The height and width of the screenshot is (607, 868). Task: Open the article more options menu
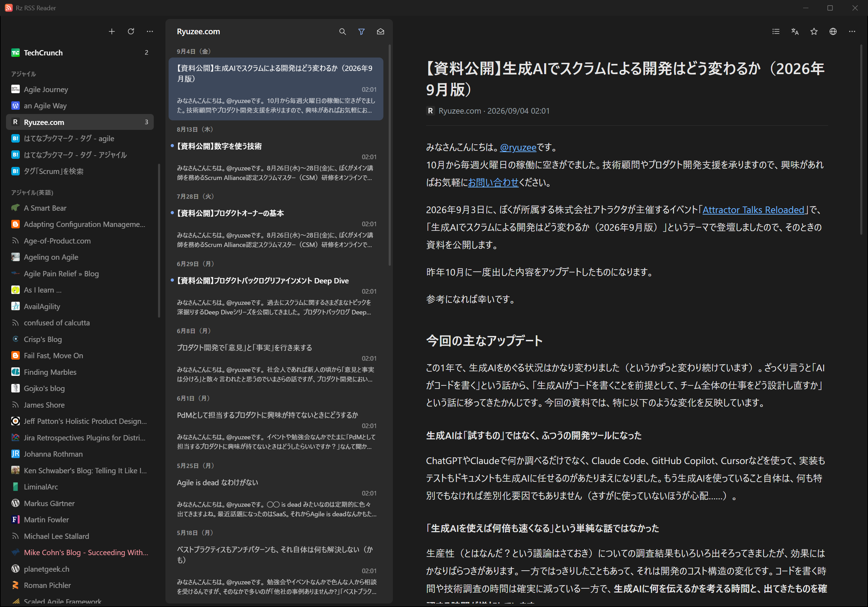tap(852, 31)
